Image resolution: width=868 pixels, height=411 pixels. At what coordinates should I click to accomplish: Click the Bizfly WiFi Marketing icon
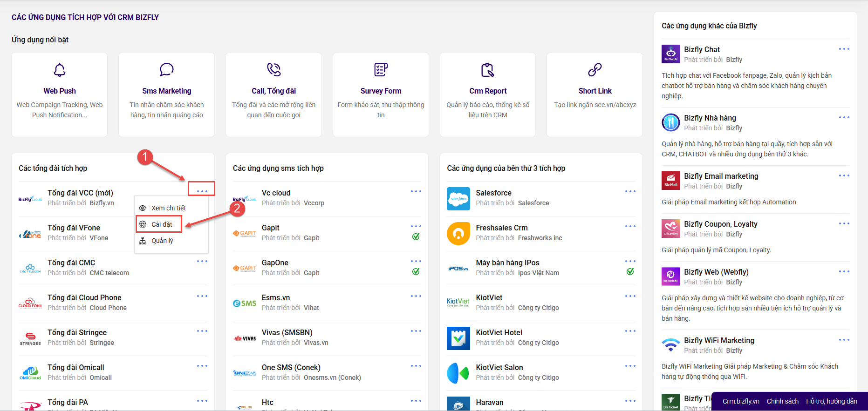tap(671, 345)
